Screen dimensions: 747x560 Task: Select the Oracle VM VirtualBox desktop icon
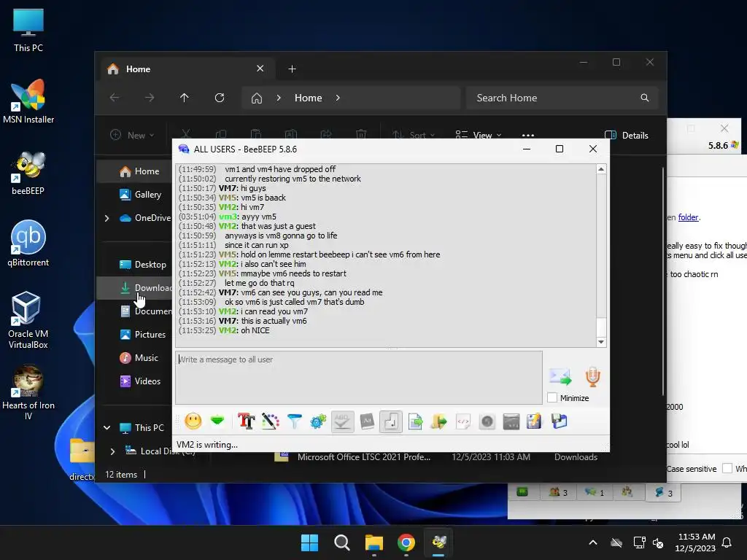pyautogui.click(x=28, y=319)
